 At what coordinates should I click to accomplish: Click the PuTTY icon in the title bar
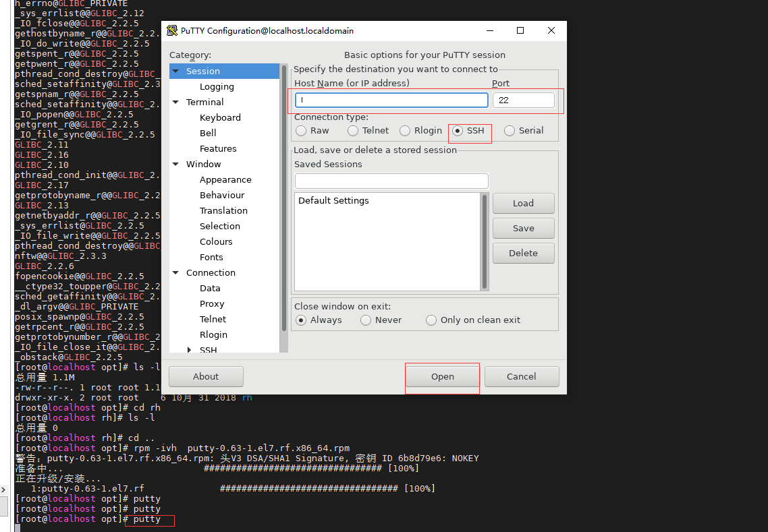(172, 30)
